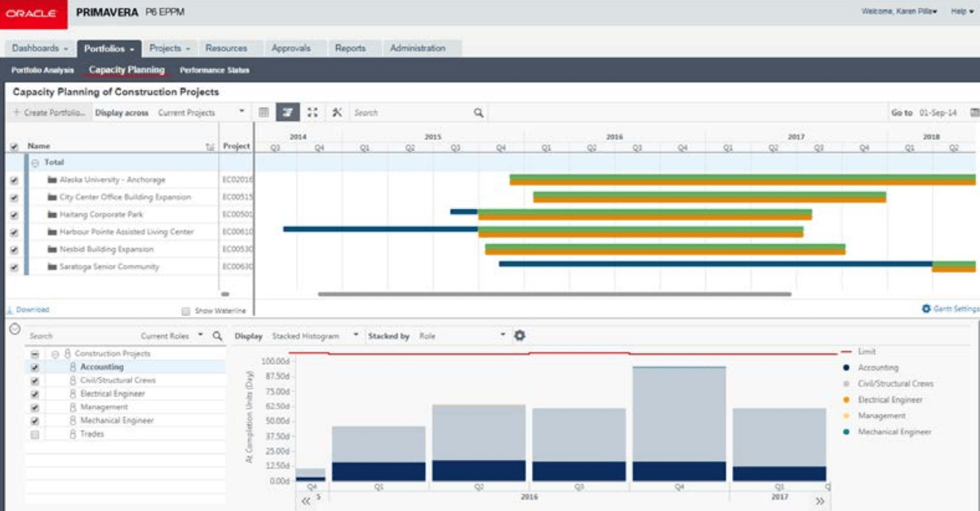Click the Trades role person icon

coord(73,434)
